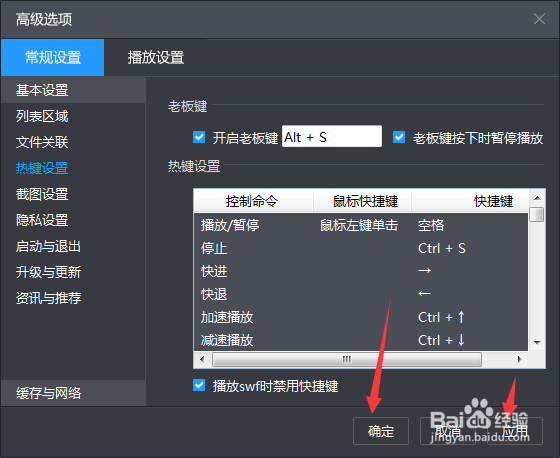Open 基本设置 in the sidebar

tap(73, 90)
